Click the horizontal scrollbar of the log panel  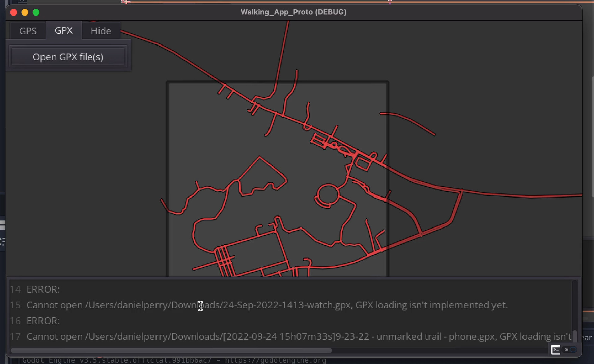pyautogui.click(x=171, y=351)
